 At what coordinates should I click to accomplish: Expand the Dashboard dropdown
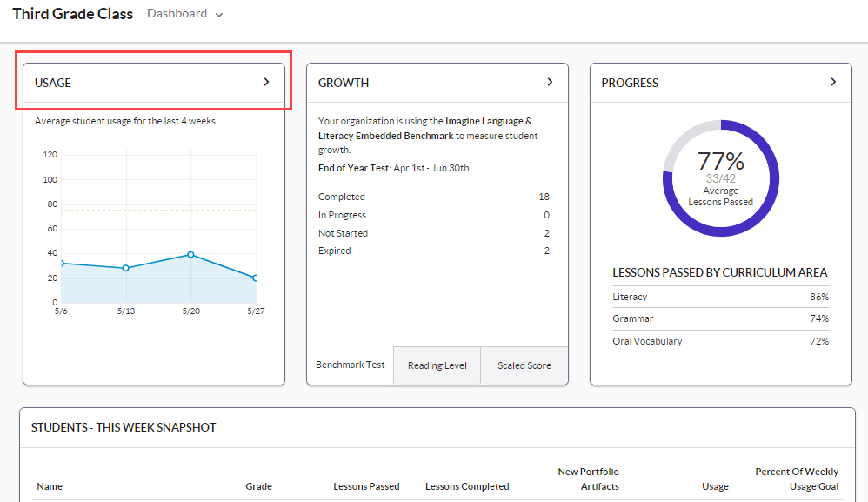pyautogui.click(x=185, y=14)
